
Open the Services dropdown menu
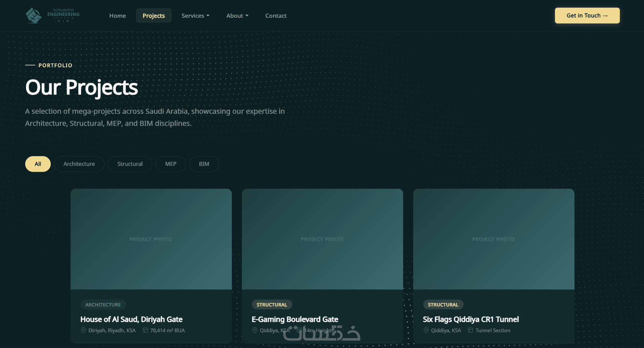196,15
